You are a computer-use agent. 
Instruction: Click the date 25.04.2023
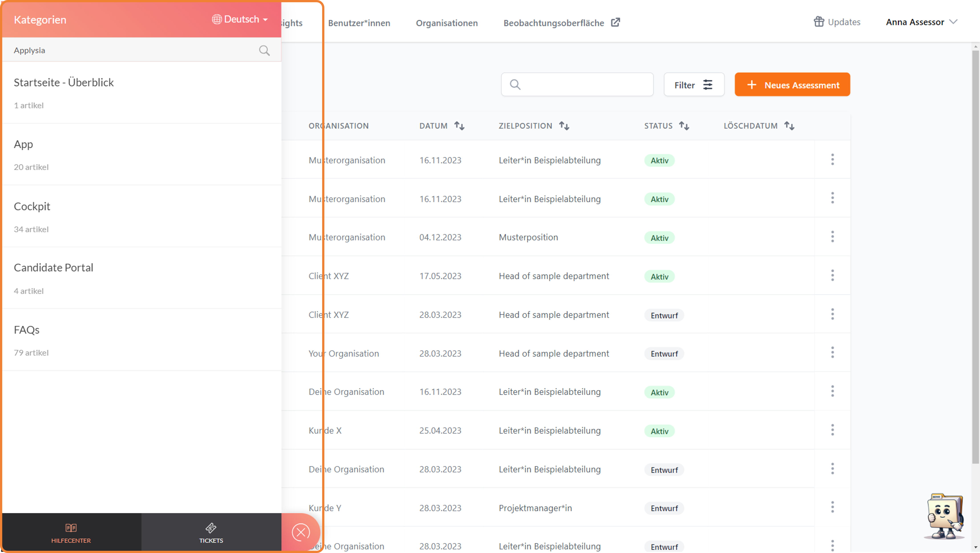(x=440, y=430)
